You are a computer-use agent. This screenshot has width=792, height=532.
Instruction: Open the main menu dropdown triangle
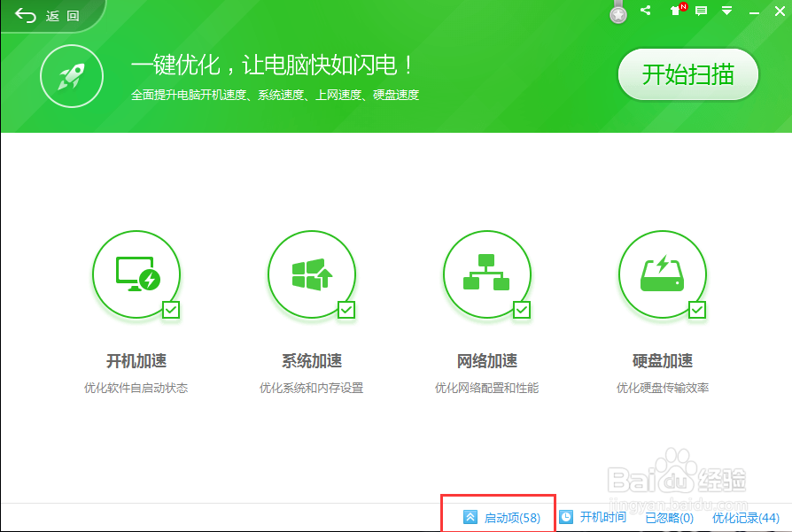click(x=726, y=11)
